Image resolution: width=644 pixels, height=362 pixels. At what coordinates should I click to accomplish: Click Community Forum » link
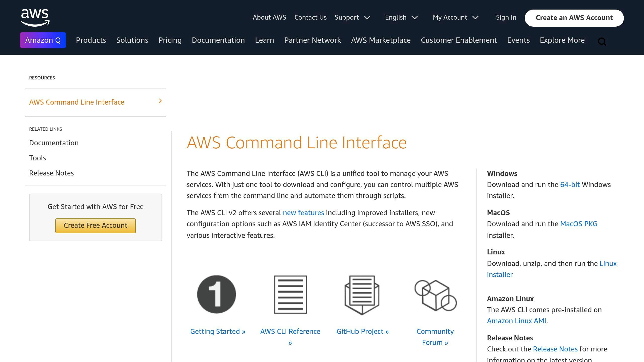[435, 337]
